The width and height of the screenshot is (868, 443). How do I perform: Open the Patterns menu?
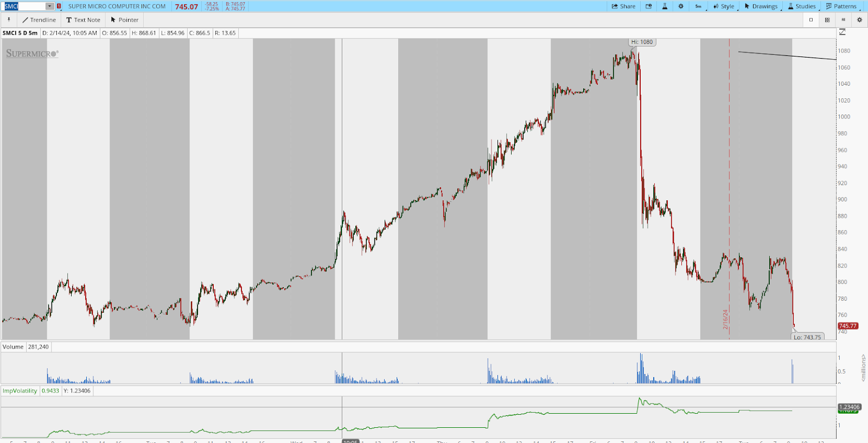(x=841, y=6)
